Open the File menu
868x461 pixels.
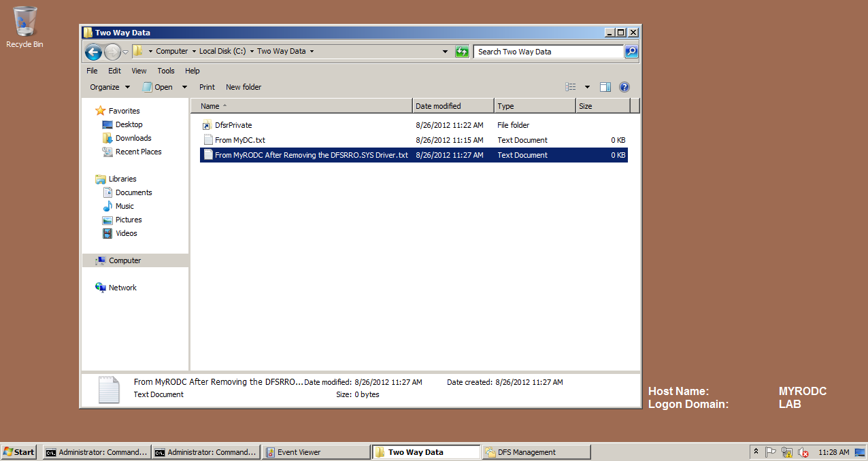92,71
